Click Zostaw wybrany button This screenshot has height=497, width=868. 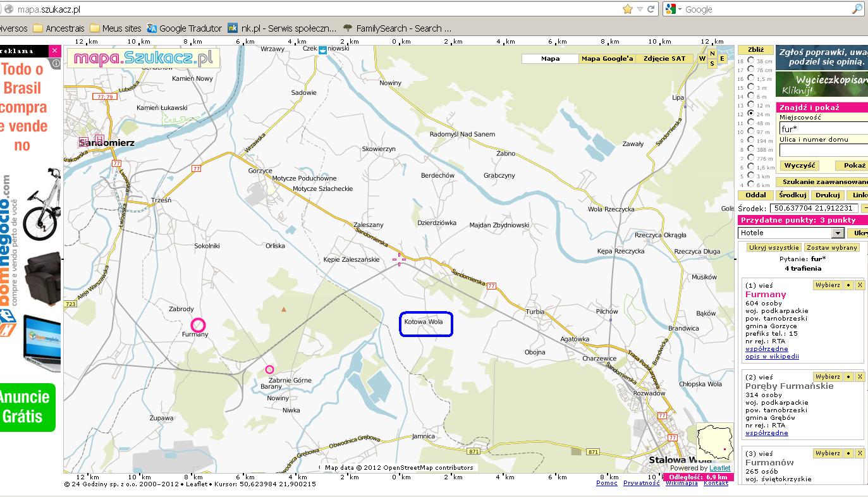pos(831,248)
